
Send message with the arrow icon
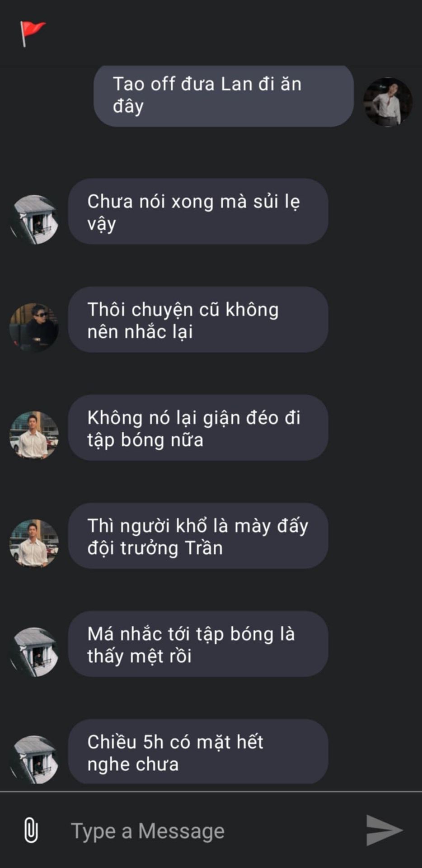[384, 830]
